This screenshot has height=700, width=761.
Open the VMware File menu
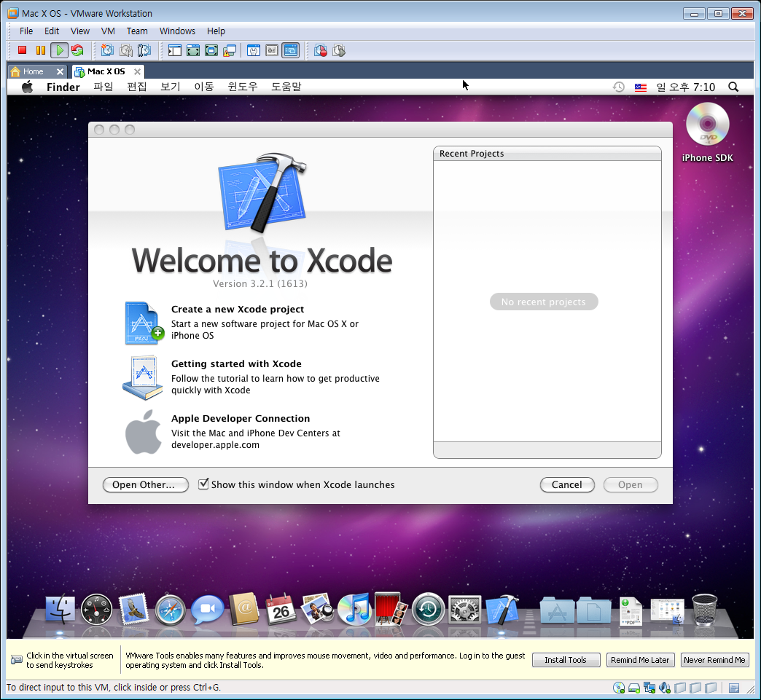26,31
